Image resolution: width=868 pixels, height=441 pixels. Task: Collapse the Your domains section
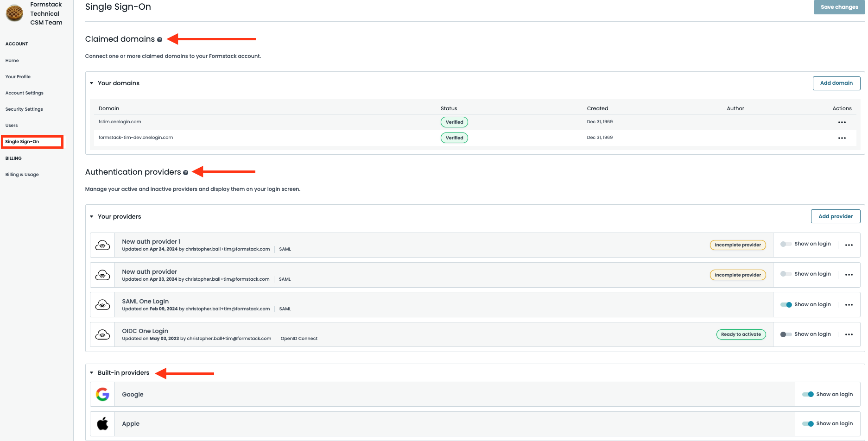91,83
